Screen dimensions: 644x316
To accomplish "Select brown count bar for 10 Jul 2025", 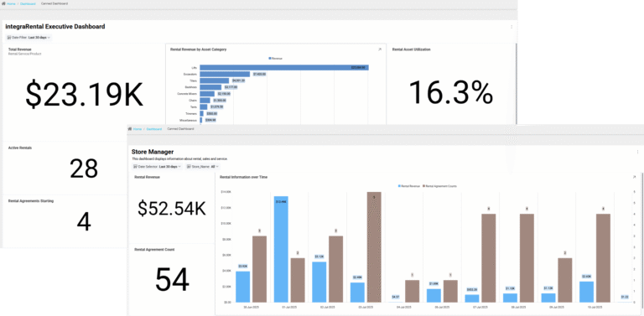I will click(x=604, y=258).
